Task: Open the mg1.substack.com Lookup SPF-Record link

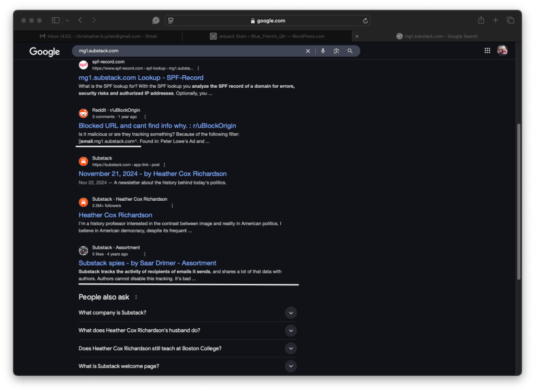Action: 141,78
